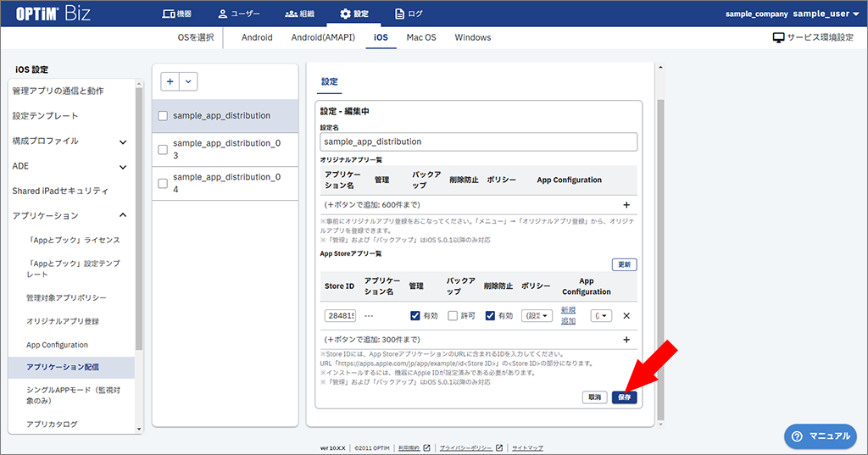
Task: Click 取消 cancel button
Action: (594, 397)
